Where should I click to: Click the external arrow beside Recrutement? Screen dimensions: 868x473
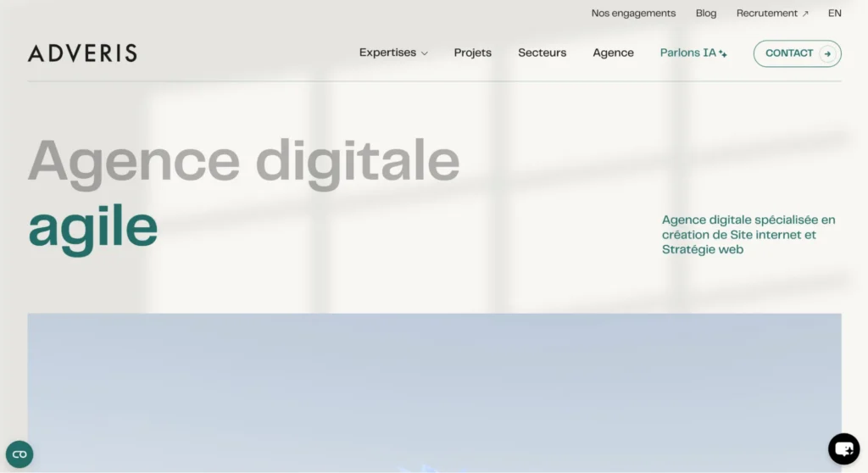(805, 14)
